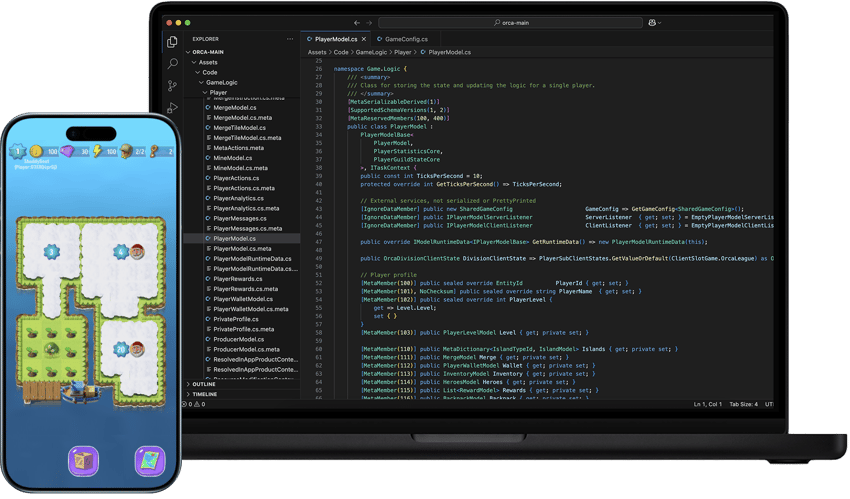This screenshot has height=499, width=850.
Task: Click the Tab Size: 4 status item
Action: tap(744, 405)
